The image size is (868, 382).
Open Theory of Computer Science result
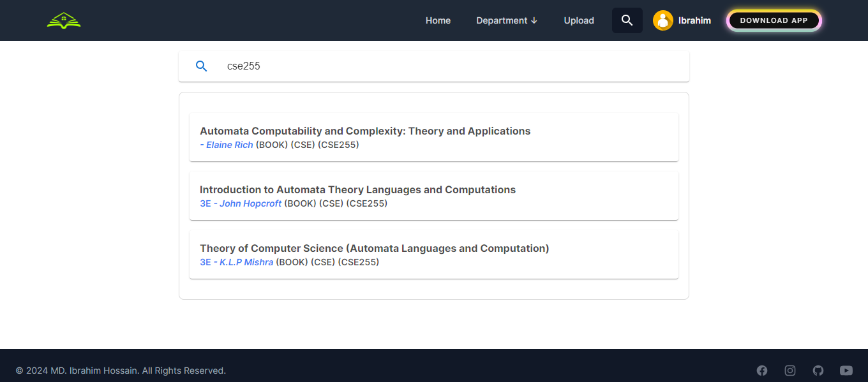(434, 254)
